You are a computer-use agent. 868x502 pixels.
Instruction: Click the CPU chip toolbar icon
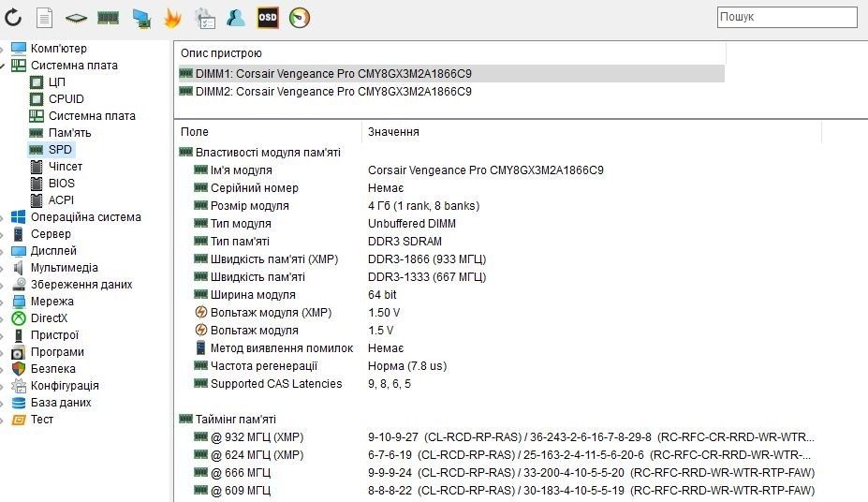(76, 19)
